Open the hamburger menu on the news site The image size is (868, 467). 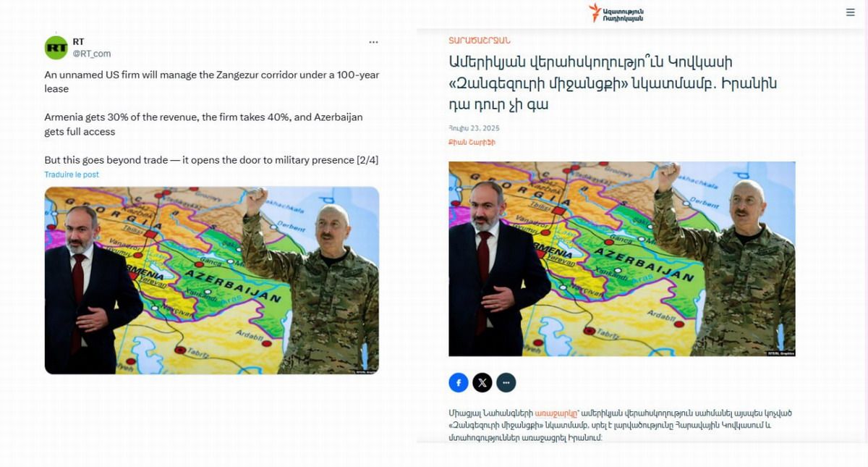[851, 12]
